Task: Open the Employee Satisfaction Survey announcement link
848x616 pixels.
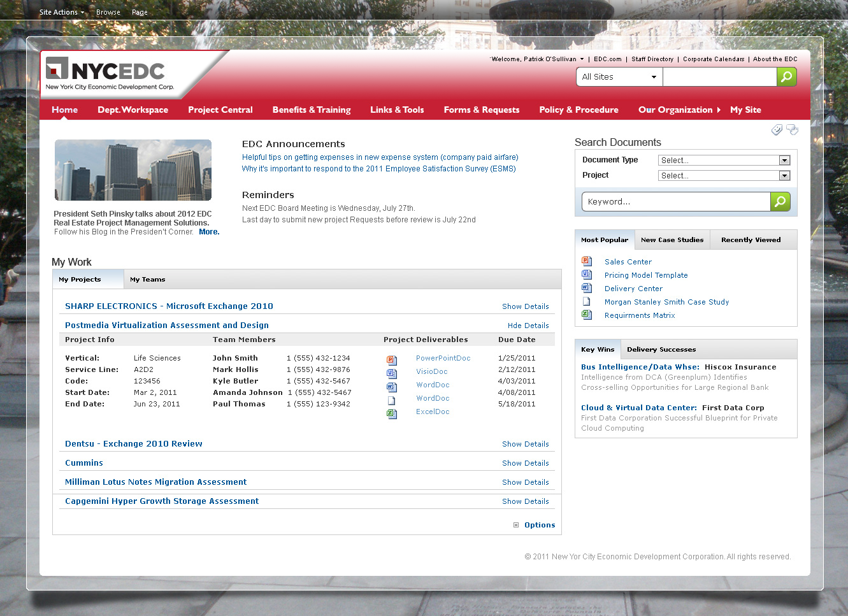Action: [x=378, y=169]
